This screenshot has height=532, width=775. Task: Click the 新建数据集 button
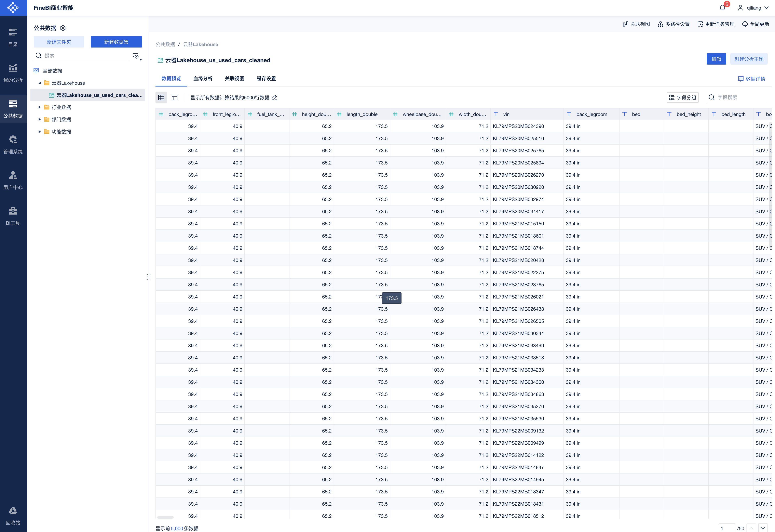116,42
